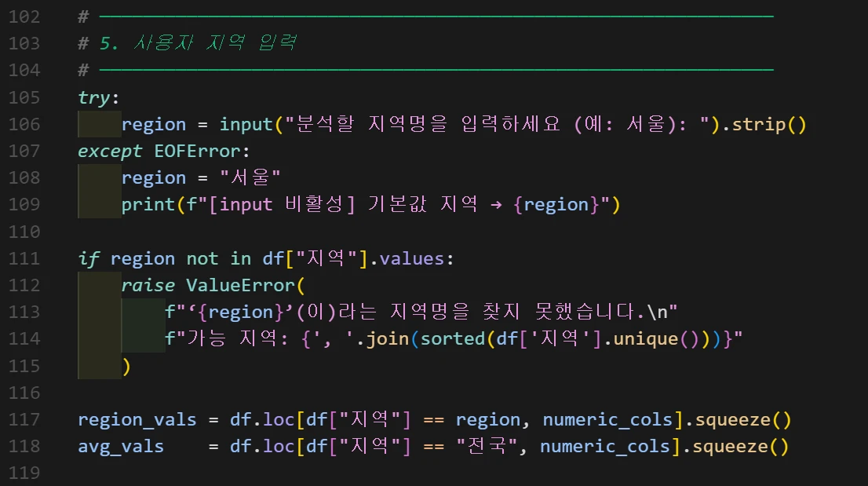Viewport: 868px width, 486px height.
Task: Click 'numeric_cols' on line 118
Action: [x=605, y=447]
